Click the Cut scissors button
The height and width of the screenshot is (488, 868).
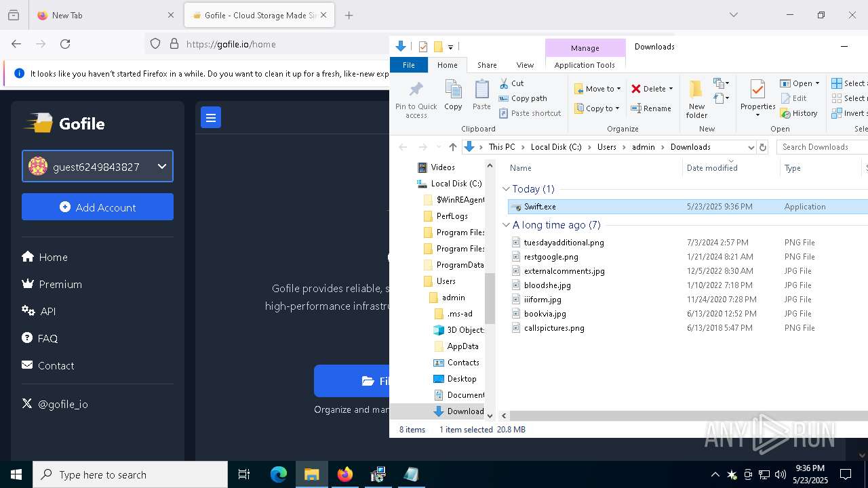(x=512, y=83)
